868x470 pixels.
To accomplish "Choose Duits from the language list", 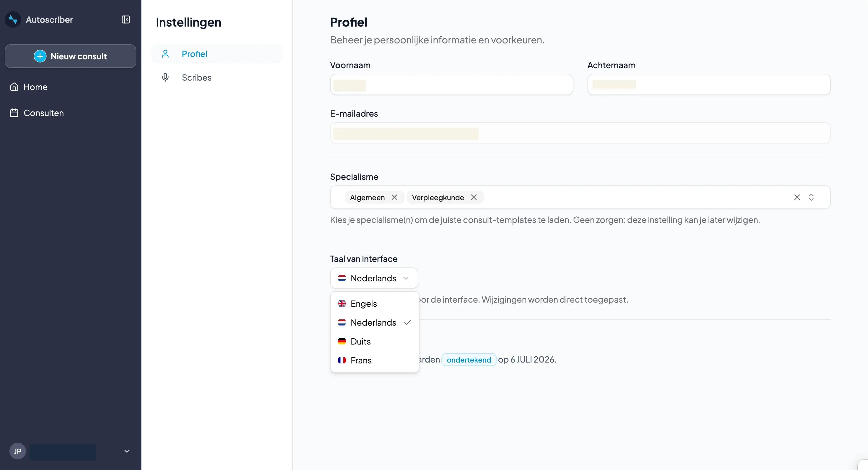I will click(x=374, y=341).
